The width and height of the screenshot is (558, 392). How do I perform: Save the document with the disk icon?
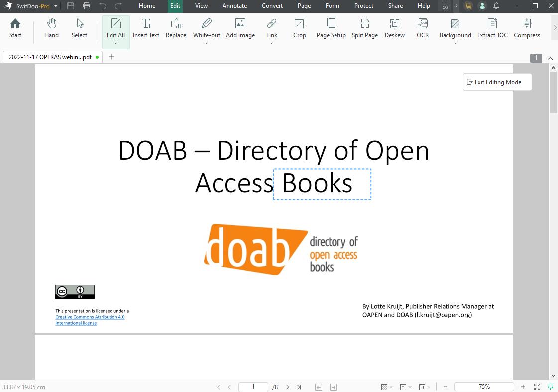[x=71, y=6]
